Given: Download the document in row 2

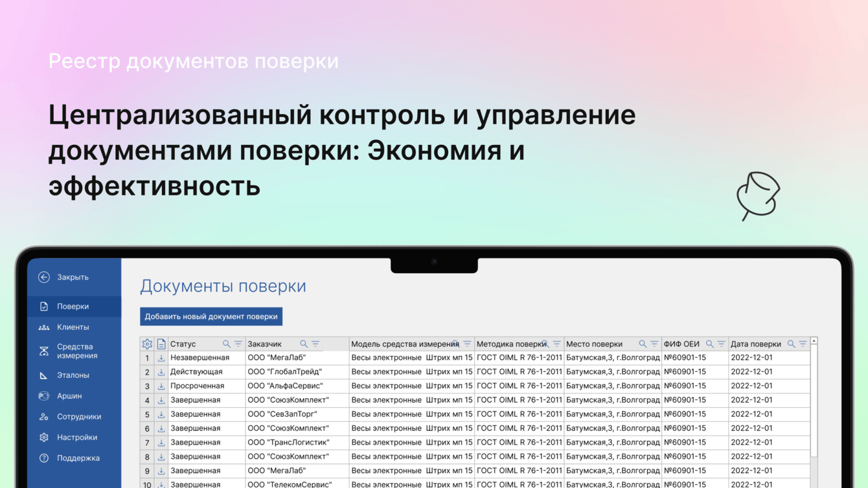Looking at the screenshot, I should (161, 372).
